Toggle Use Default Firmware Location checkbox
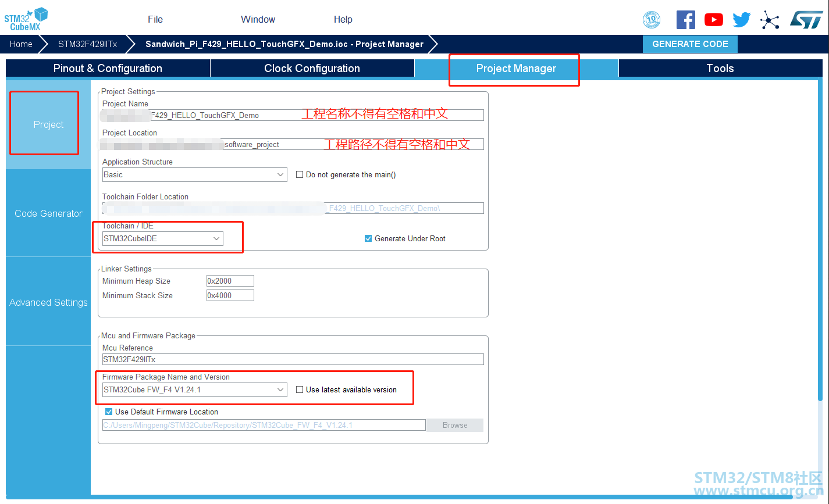Screen dimensions: 829x504 pos(109,412)
